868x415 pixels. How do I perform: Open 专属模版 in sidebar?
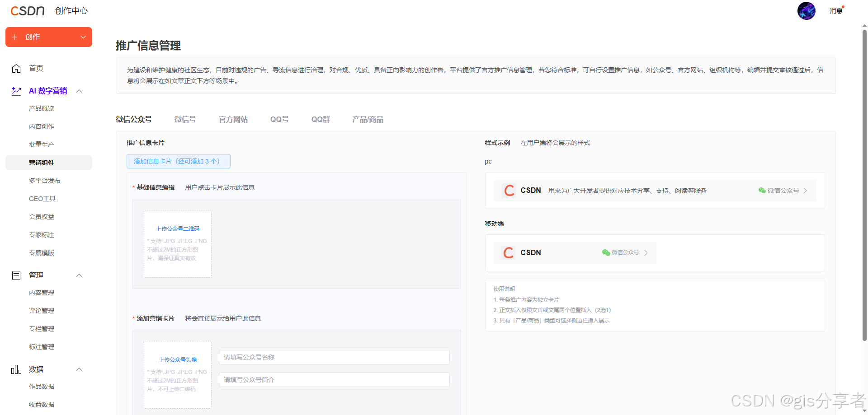tap(42, 253)
